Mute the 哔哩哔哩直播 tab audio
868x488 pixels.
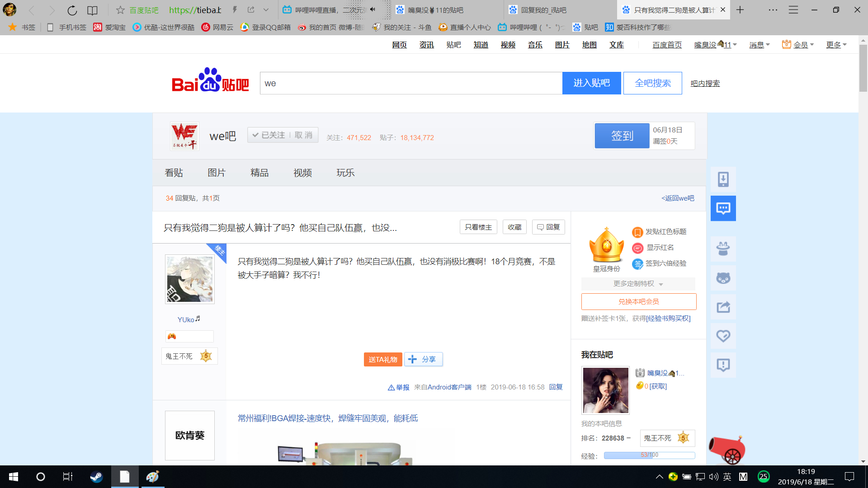[373, 9]
